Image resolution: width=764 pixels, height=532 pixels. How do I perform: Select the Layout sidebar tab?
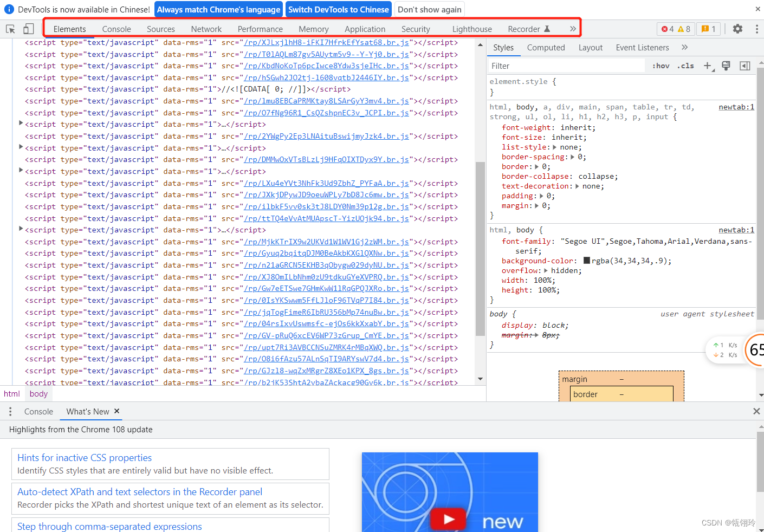click(590, 48)
